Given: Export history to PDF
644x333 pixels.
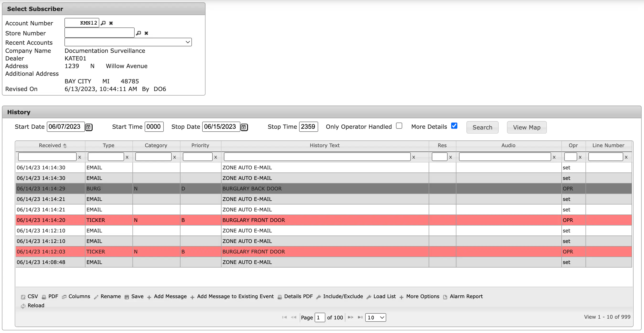Looking at the screenshot, I should (50, 296).
